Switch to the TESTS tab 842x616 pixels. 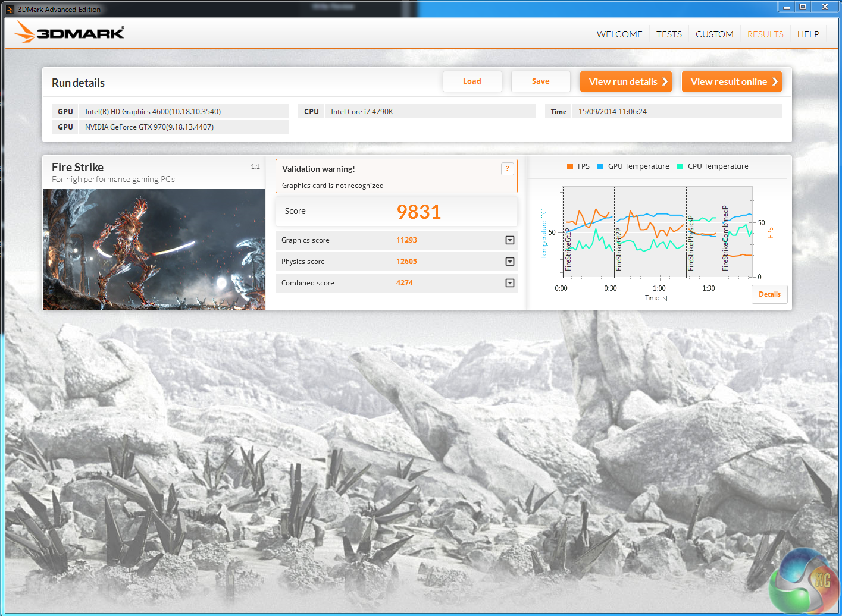coord(669,34)
